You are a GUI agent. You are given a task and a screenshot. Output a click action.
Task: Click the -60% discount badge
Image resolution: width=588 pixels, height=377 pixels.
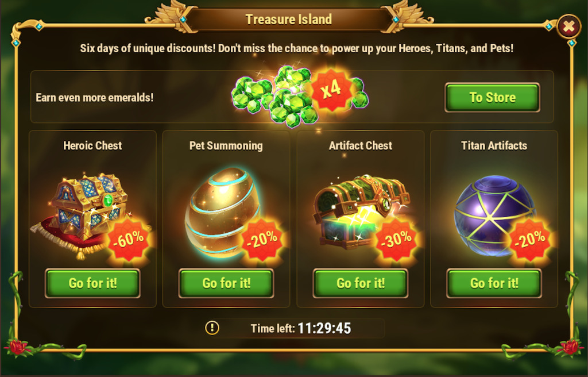(128, 240)
